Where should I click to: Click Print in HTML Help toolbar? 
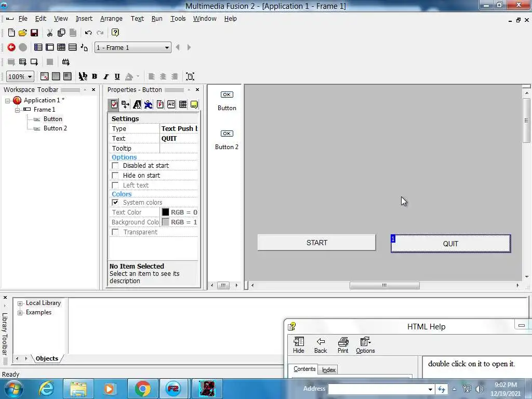click(x=343, y=345)
